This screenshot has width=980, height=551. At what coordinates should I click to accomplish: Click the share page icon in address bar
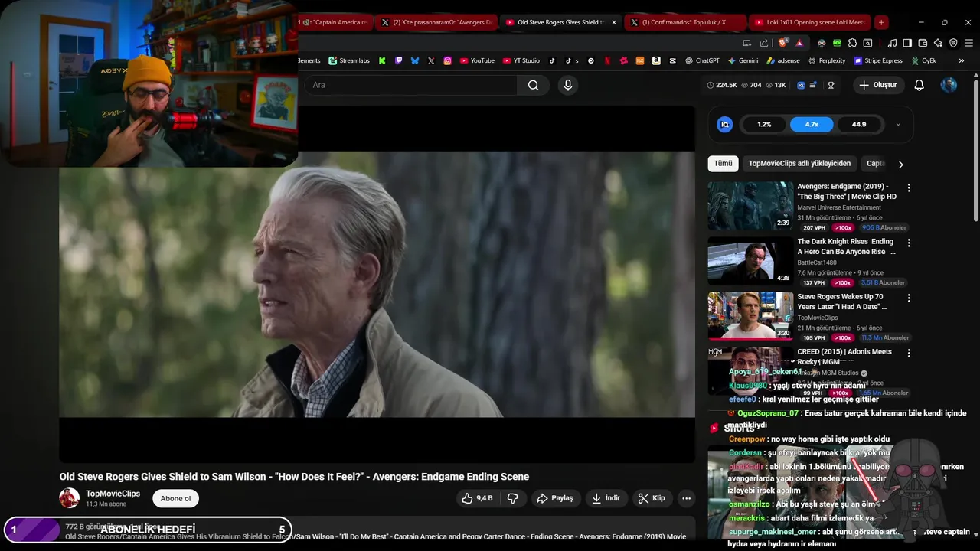pos(764,43)
